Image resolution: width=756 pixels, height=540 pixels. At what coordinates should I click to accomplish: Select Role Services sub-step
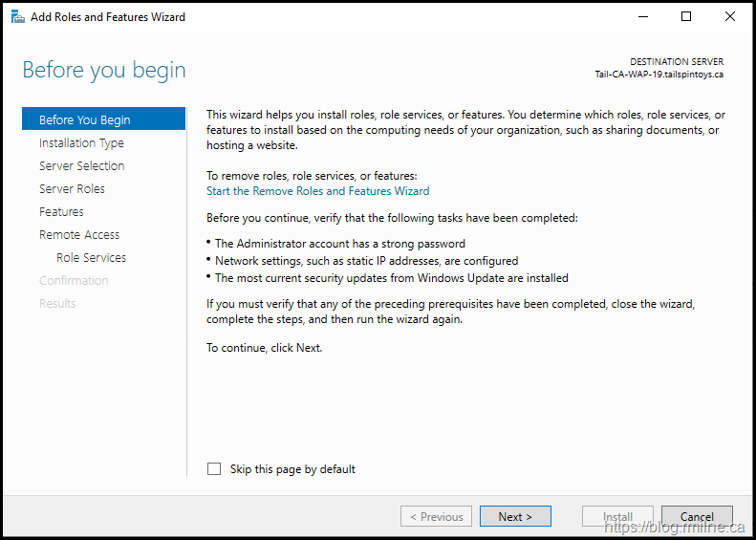91,257
